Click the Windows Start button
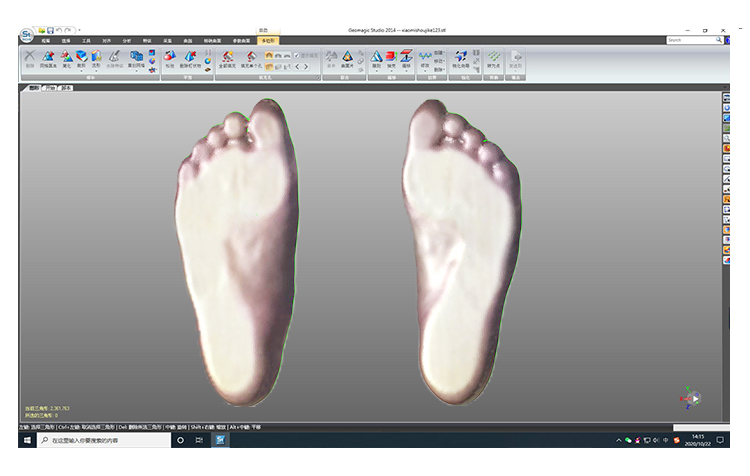Screen dimensions: 750x476 pos(26,440)
